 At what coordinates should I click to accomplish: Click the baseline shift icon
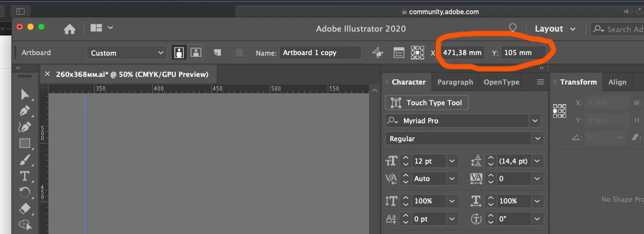pyautogui.click(x=391, y=219)
